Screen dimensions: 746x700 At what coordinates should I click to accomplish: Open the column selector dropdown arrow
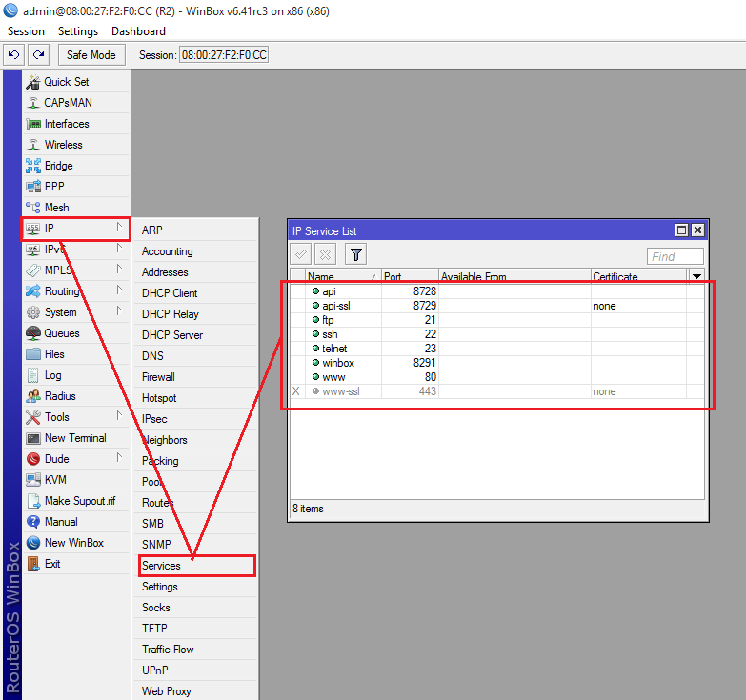pos(696,276)
